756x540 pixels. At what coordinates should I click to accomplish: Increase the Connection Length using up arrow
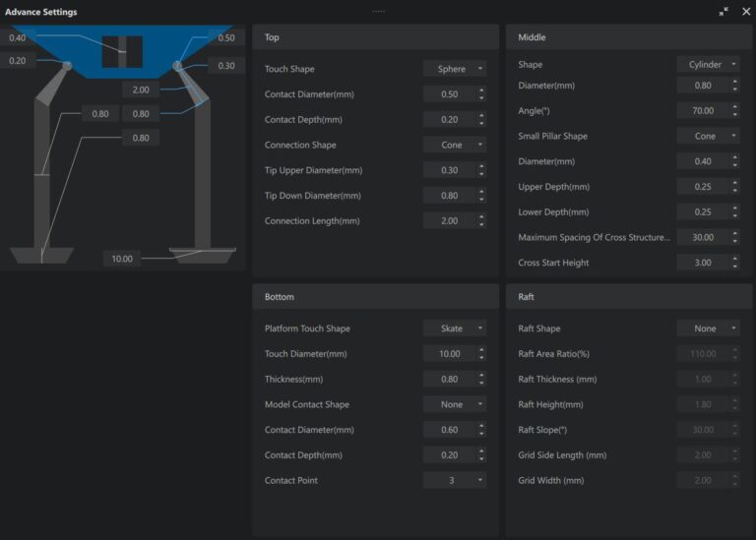point(481,217)
